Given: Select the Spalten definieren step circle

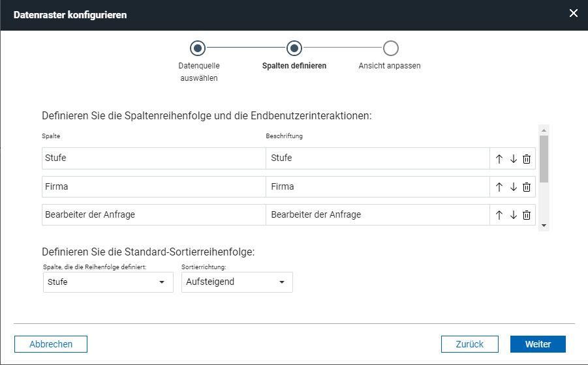Looking at the screenshot, I should click(294, 48).
